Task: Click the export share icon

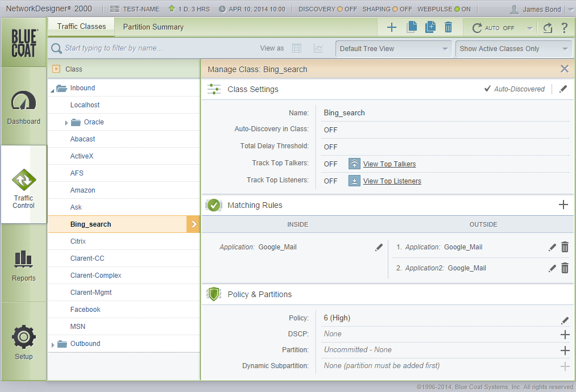Action: click(548, 27)
